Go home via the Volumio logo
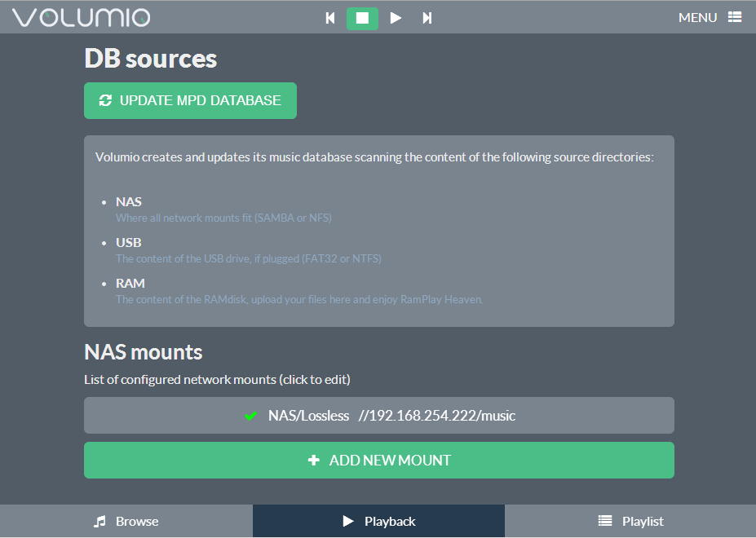 [81, 17]
